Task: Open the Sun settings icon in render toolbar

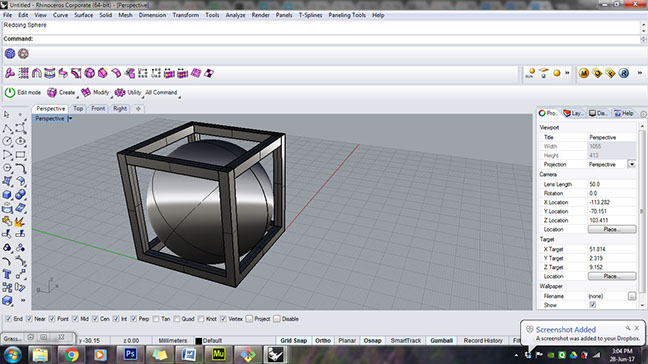Action: (x=530, y=73)
